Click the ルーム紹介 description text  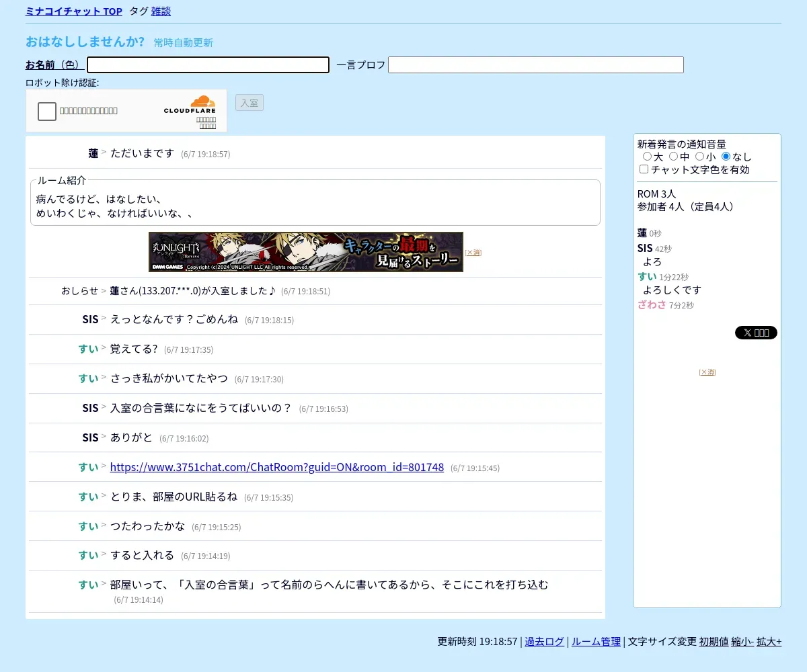115,206
